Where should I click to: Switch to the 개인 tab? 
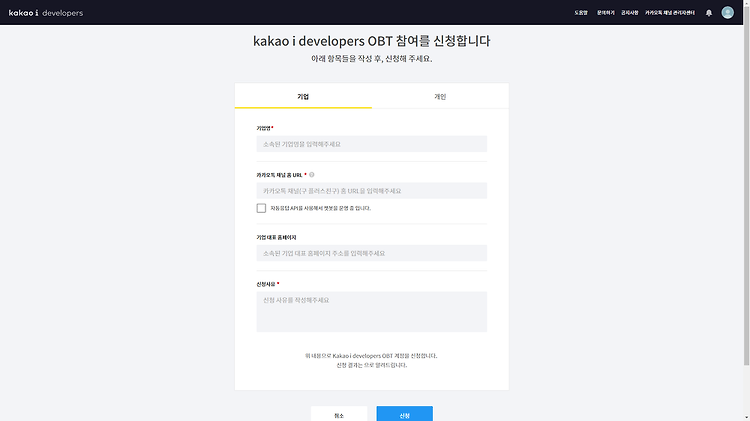[x=440, y=96]
